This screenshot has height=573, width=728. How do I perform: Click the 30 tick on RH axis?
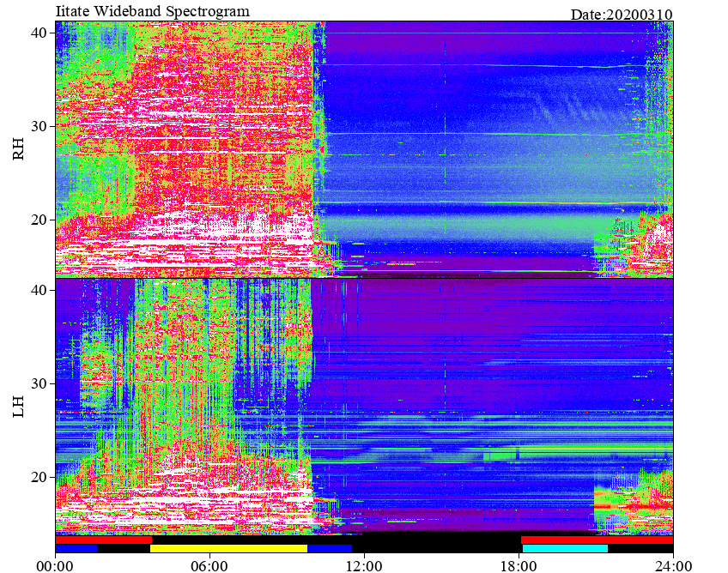(x=39, y=126)
